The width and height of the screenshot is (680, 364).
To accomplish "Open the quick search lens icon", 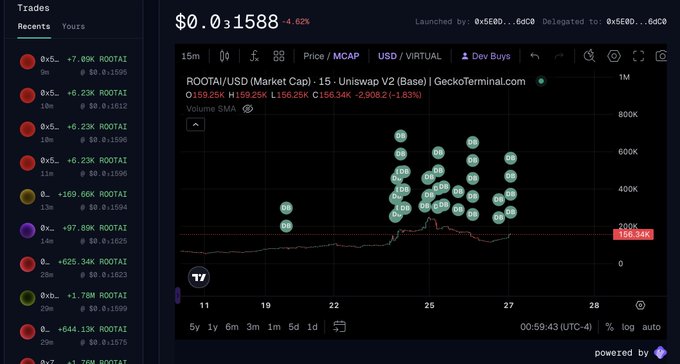I will 589,56.
